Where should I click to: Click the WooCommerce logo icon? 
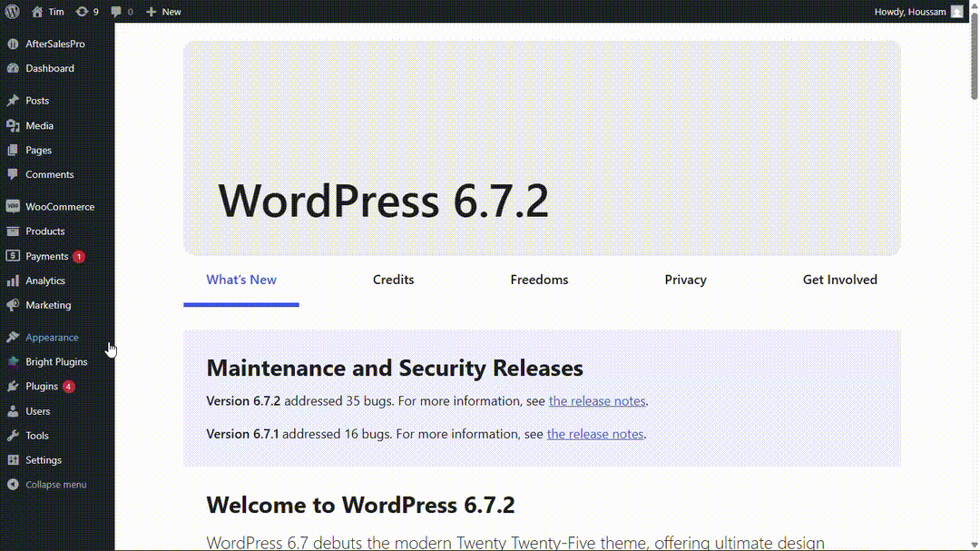[13, 206]
